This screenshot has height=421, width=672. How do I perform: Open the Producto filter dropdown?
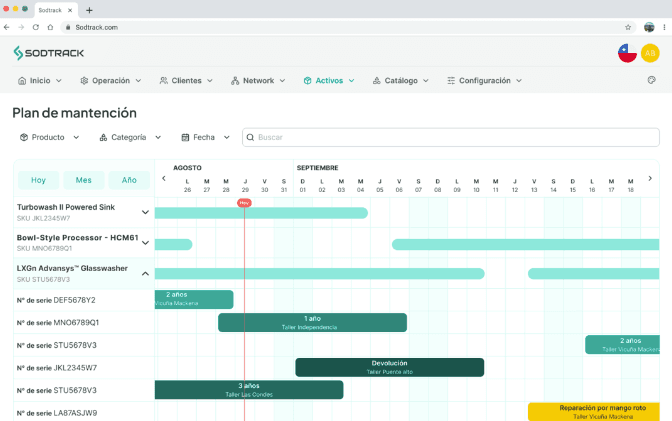[x=50, y=137]
